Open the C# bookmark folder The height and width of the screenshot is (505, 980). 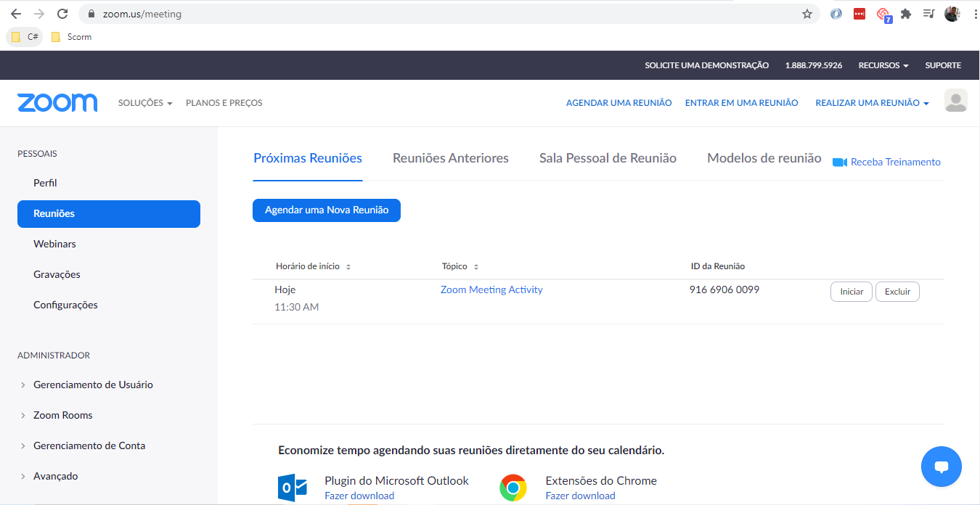click(x=25, y=37)
